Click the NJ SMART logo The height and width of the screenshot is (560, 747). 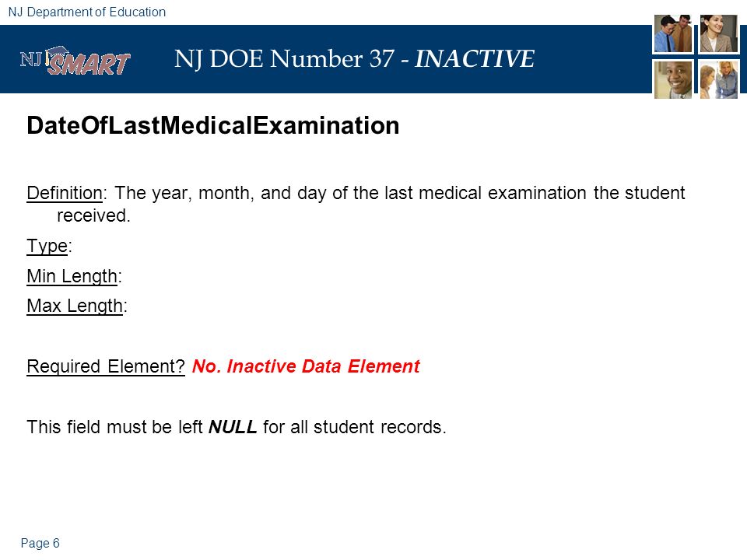75,61
